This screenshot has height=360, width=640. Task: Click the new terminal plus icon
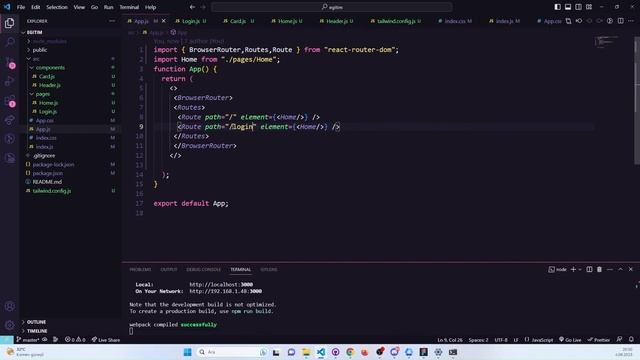pos(573,269)
